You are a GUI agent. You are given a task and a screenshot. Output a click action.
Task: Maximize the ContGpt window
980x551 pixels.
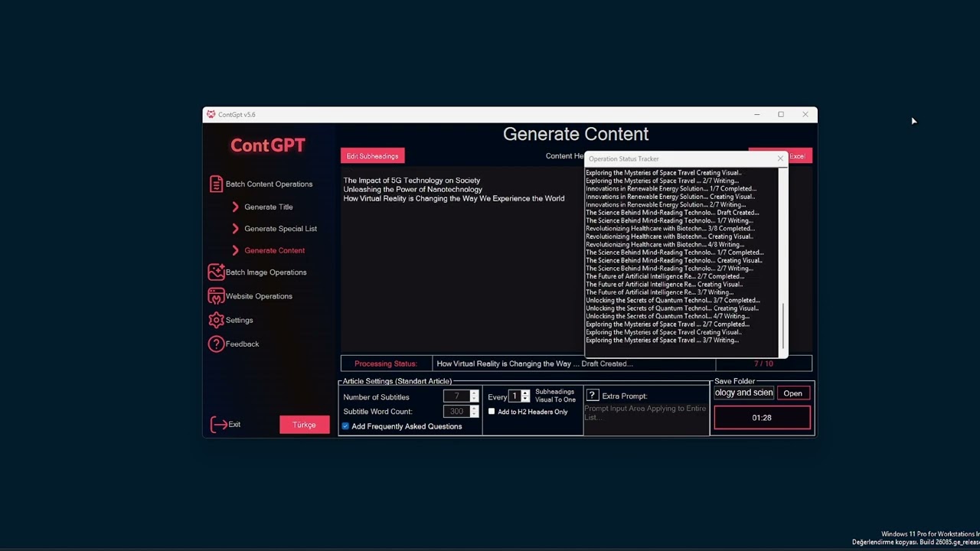pyautogui.click(x=781, y=115)
